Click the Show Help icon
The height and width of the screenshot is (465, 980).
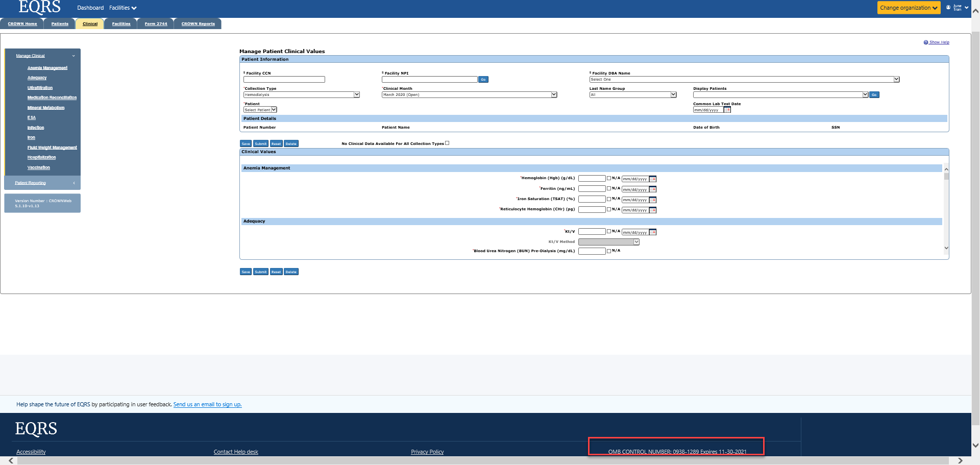(925, 42)
